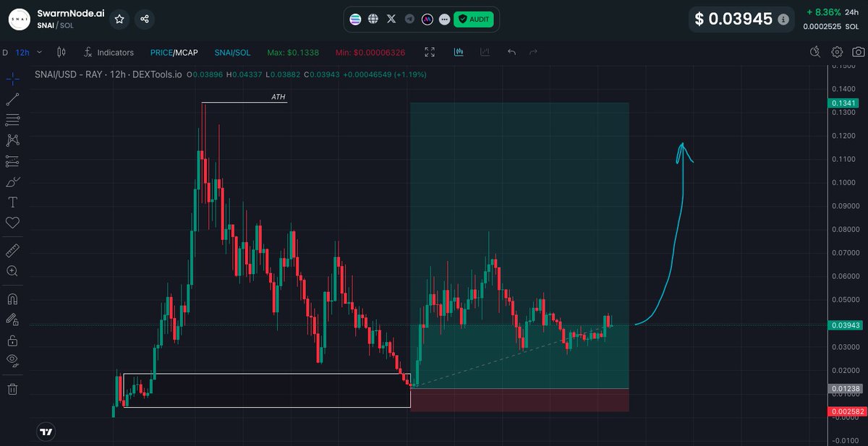Open the Solana chain icon link

355,20
